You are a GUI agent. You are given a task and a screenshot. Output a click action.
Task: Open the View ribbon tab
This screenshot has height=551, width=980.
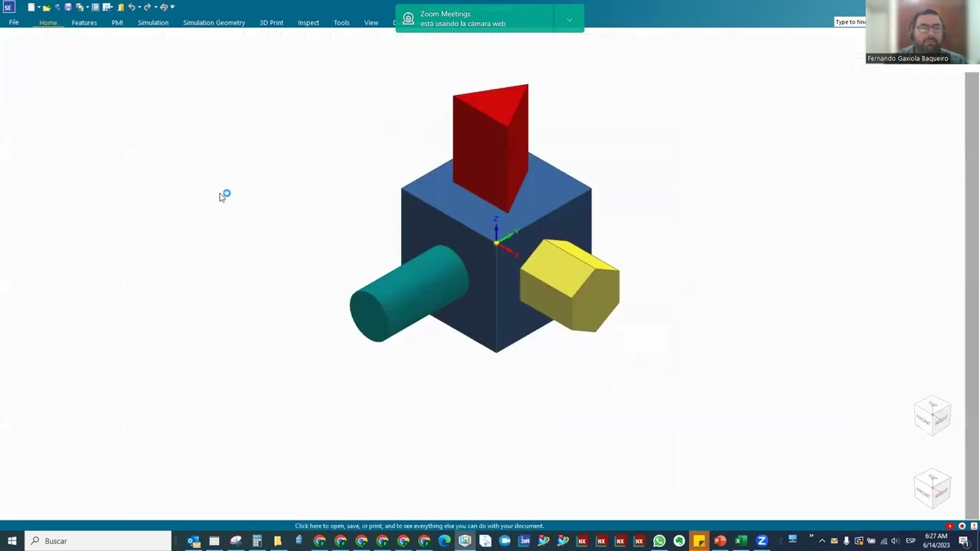point(371,23)
